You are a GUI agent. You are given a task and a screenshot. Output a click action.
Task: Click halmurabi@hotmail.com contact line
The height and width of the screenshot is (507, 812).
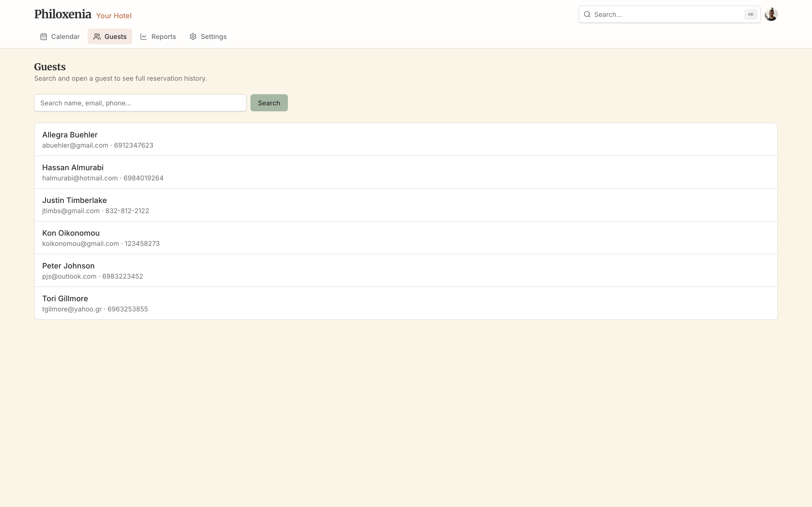pos(103,178)
